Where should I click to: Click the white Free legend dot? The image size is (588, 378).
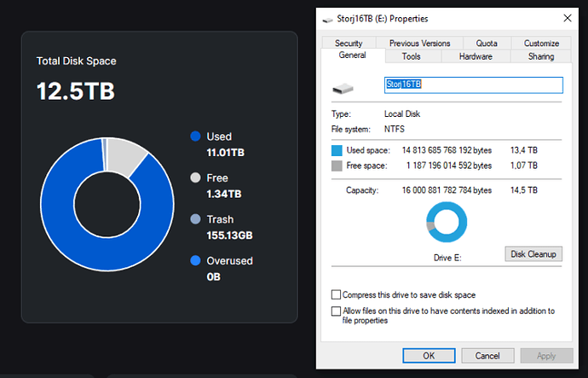click(x=195, y=178)
